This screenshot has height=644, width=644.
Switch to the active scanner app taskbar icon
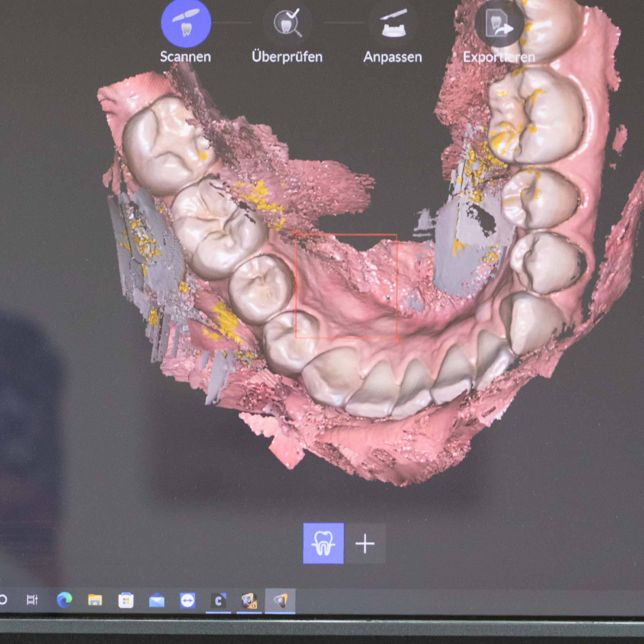(280, 601)
